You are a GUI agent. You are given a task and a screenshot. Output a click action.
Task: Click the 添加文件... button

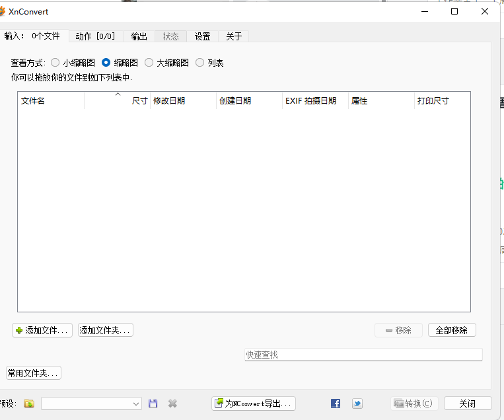coord(42,330)
